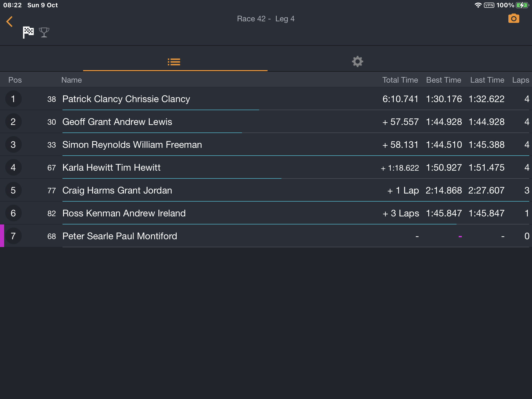Tap position 7 circle badge
This screenshot has height=399, width=532.
click(x=13, y=236)
